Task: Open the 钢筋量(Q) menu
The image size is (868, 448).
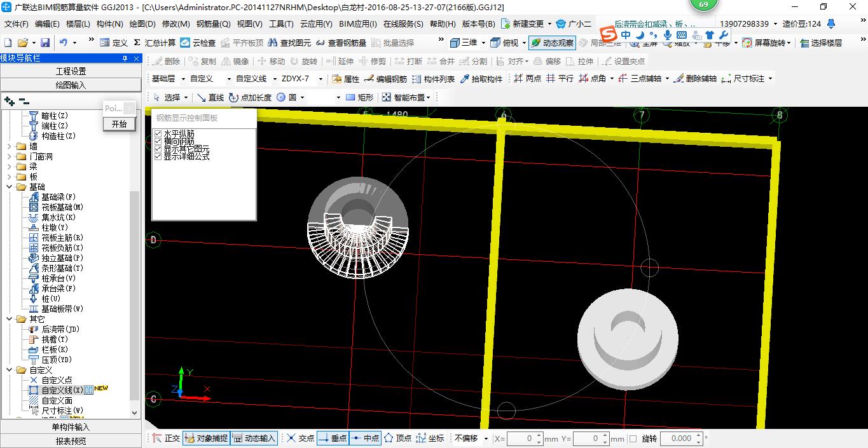Action: click(214, 24)
